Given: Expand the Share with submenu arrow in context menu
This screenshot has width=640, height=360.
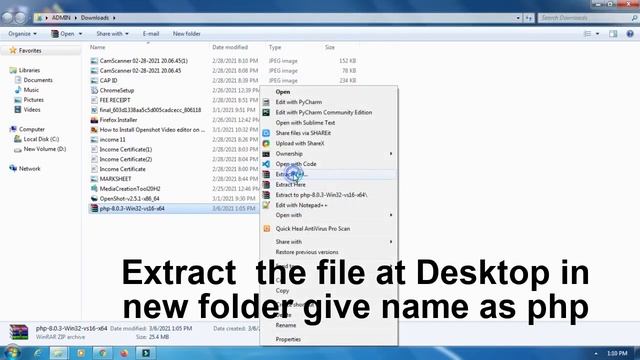Looking at the screenshot, I should pos(391,242).
